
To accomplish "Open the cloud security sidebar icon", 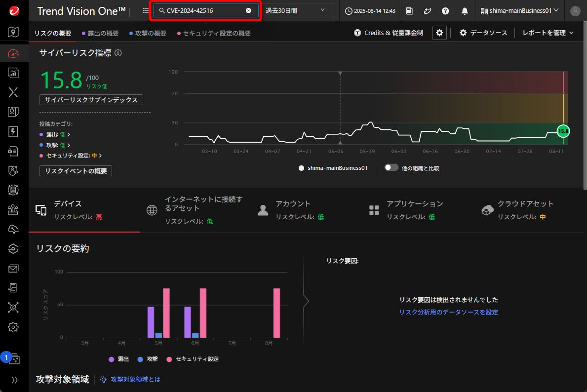I will click(13, 229).
